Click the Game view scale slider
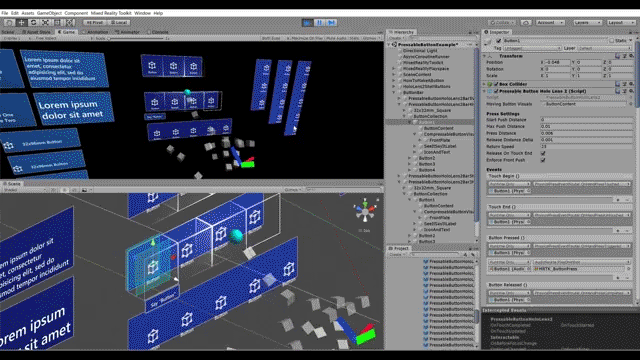Viewport: 640px width, 360px height. tap(137, 38)
